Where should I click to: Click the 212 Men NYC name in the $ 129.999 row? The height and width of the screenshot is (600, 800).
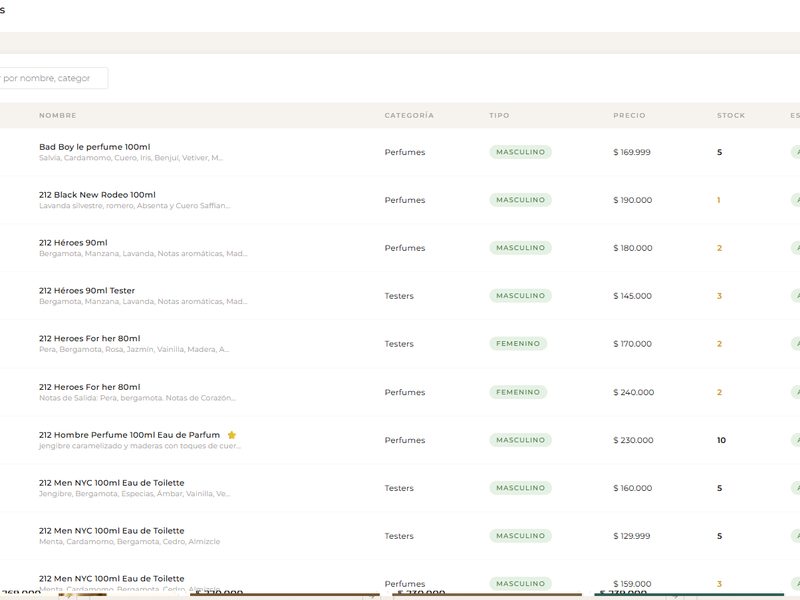tap(111, 531)
